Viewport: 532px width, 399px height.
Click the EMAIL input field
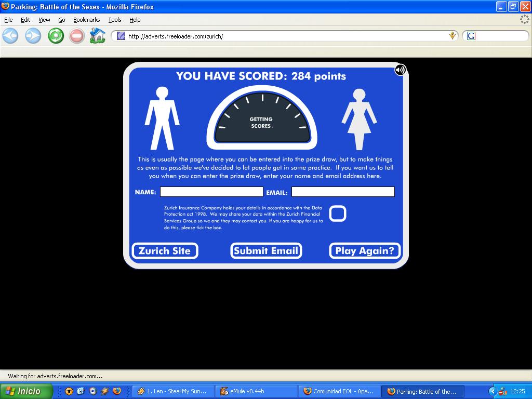coord(343,192)
